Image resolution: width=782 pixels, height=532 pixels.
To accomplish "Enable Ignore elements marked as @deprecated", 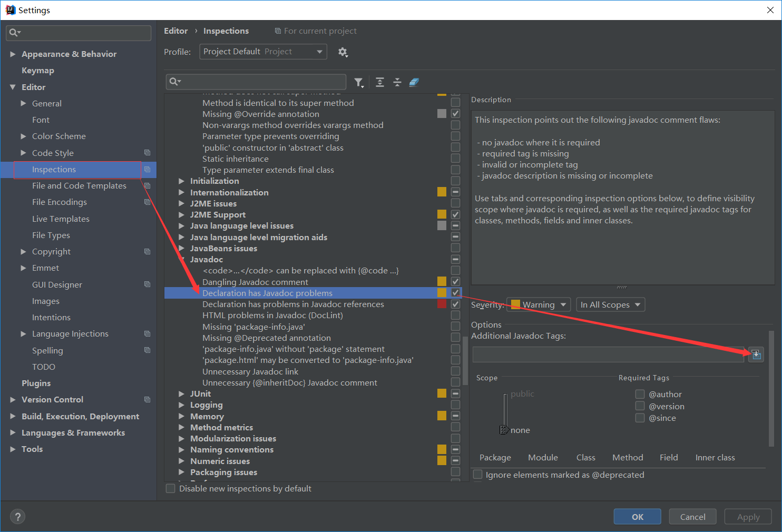I will click(x=477, y=474).
